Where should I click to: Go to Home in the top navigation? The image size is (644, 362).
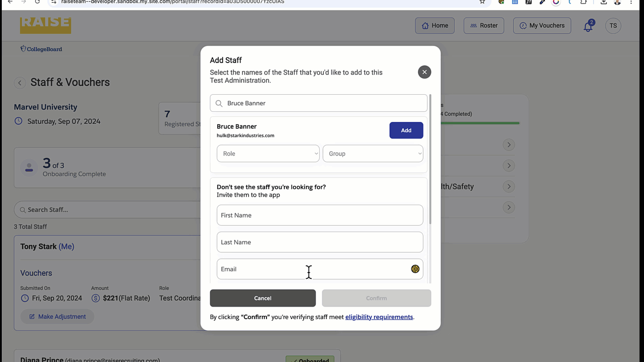click(435, 25)
